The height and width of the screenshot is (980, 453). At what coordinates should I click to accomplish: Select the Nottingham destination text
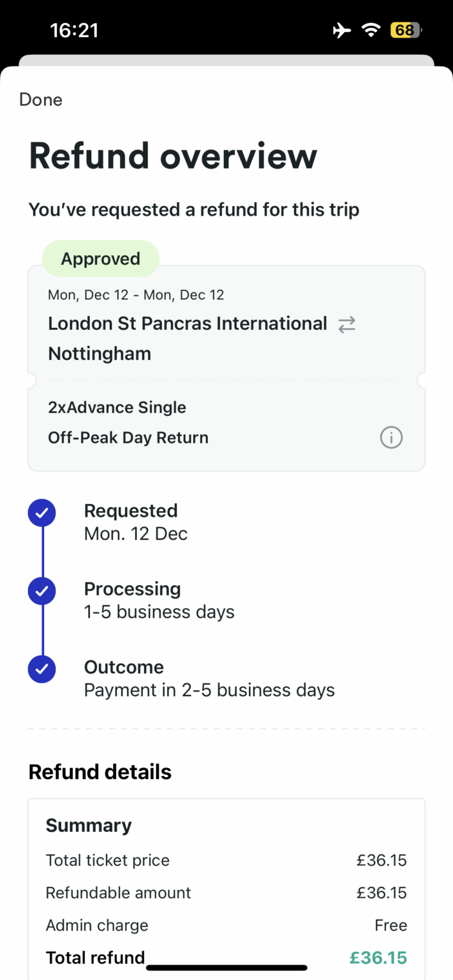(100, 353)
